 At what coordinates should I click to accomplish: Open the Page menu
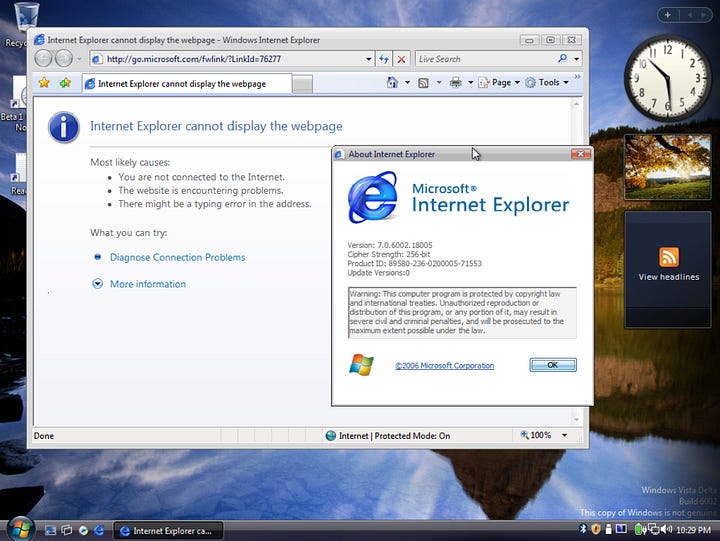pyautogui.click(x=499, y=83)
